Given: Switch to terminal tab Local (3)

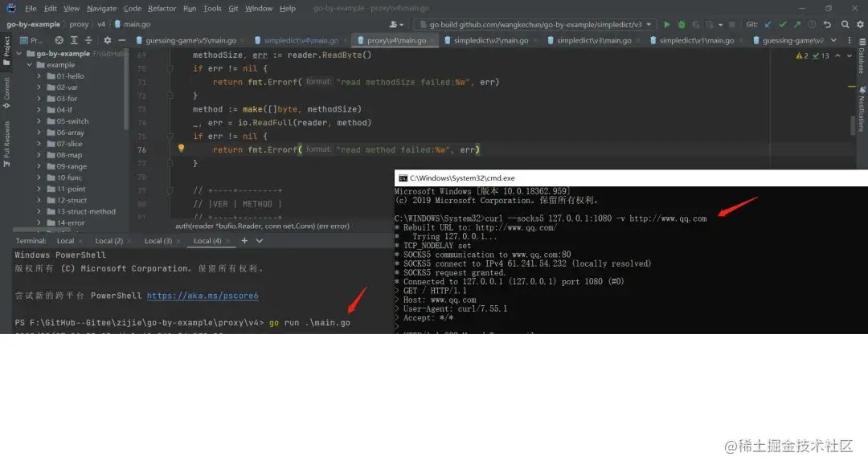Looking at the screenshot, I should coord(158,241).
